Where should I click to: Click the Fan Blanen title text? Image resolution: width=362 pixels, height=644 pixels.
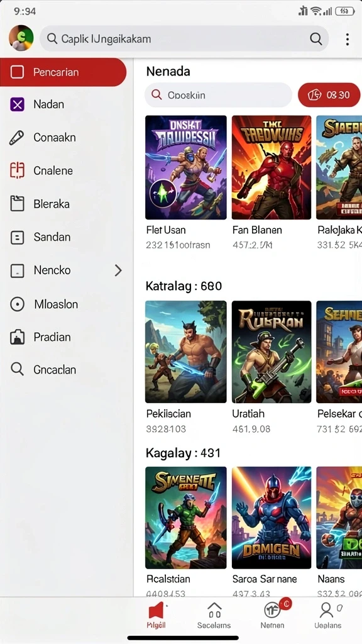(x=257, y=230)
